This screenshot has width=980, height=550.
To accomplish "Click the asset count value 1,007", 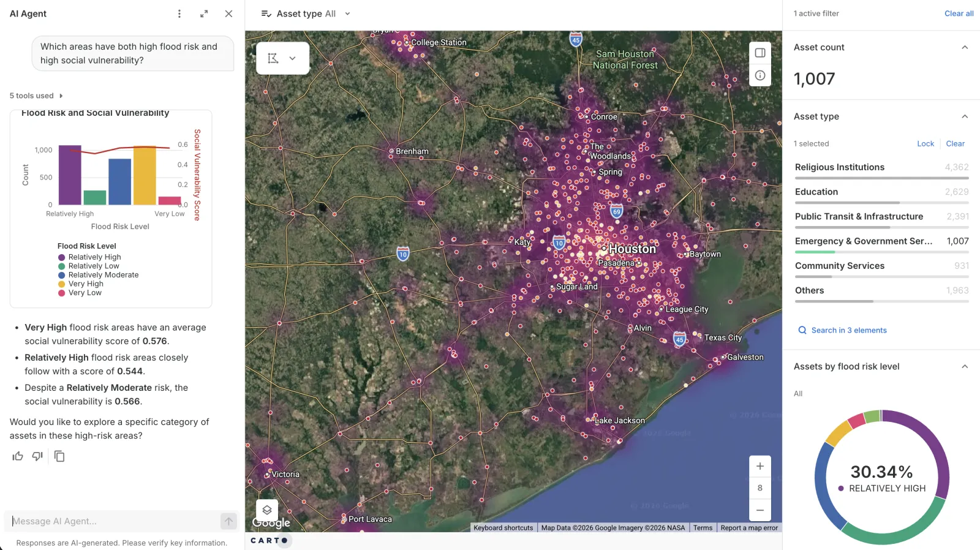I will tap(814, 78).
